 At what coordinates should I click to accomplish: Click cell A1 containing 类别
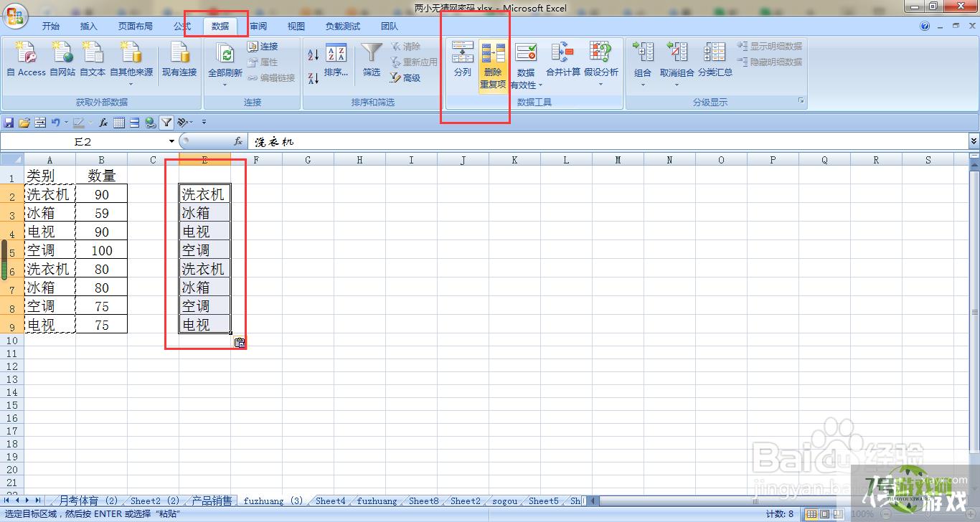point(50,176)
